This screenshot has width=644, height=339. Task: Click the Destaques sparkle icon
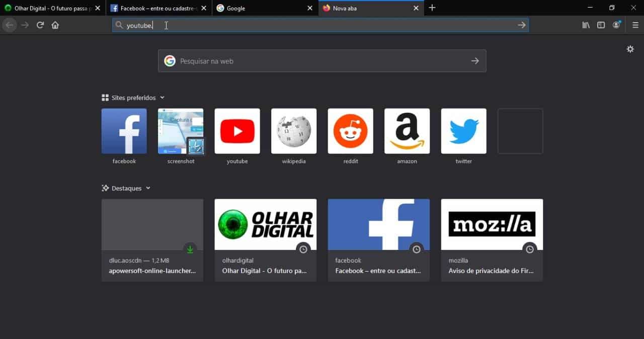pyautogui.click(x=105, y=188)
